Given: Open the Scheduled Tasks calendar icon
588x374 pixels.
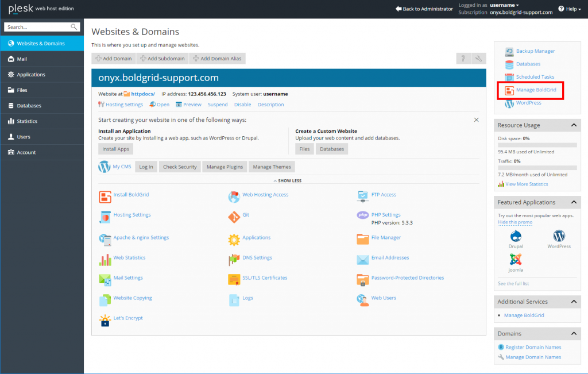Looking at the screenshot, I should pyautogui.click(x=509, y=78).
